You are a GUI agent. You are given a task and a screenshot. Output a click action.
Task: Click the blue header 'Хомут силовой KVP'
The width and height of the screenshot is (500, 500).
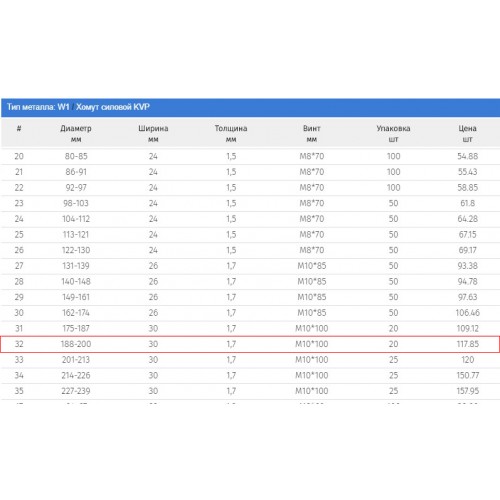click(113, 107)
